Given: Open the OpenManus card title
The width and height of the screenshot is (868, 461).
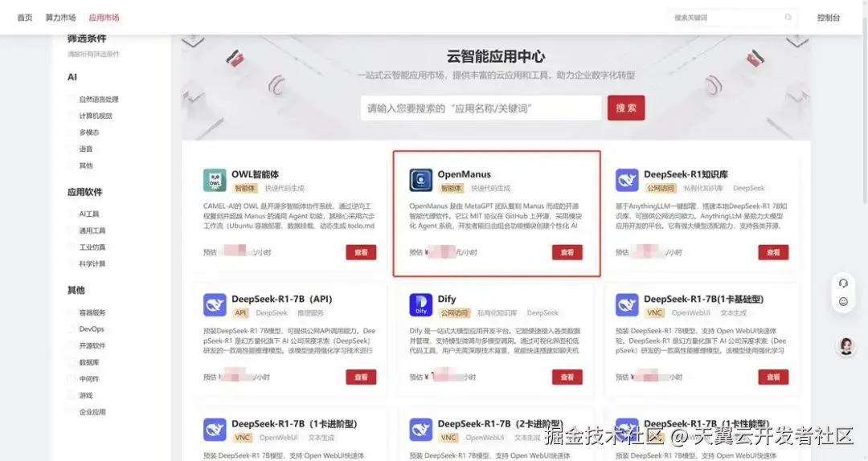Looking at the screenshot, I should 464,174.
